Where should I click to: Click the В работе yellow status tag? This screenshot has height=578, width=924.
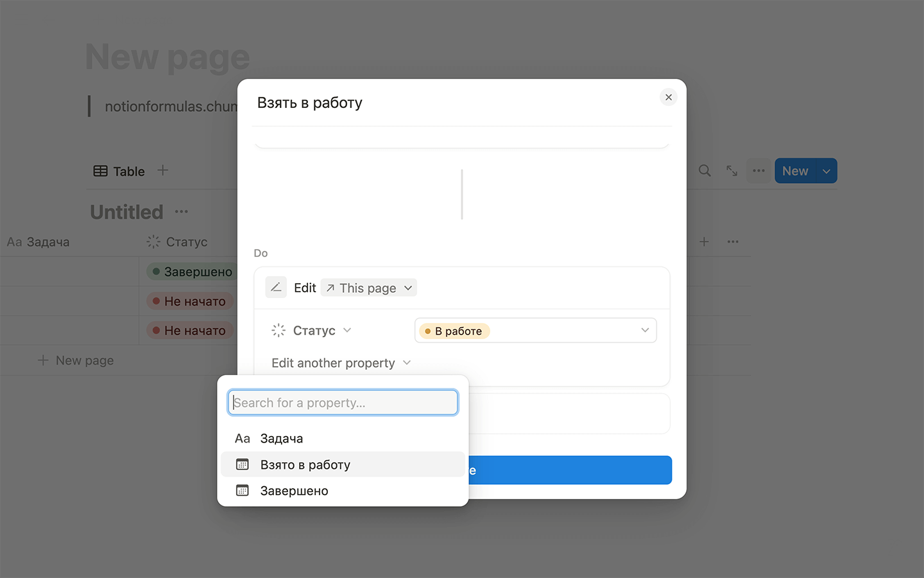pyautogui.click(x=454, y=331)
